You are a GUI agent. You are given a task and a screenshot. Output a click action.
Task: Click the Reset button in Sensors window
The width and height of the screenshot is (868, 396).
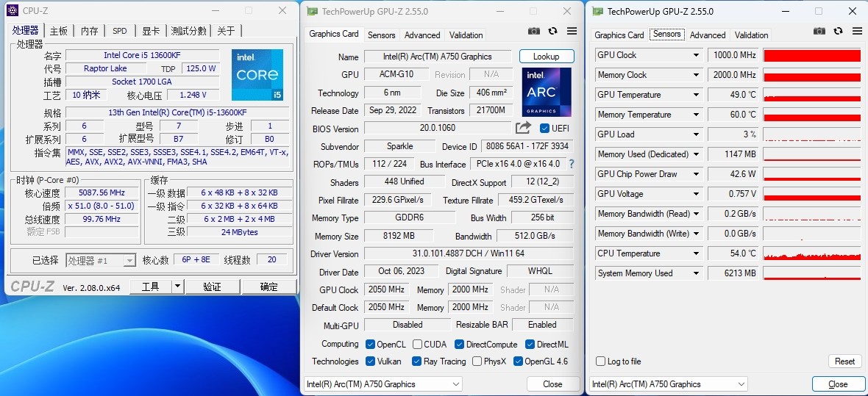[x=844, y=361]
